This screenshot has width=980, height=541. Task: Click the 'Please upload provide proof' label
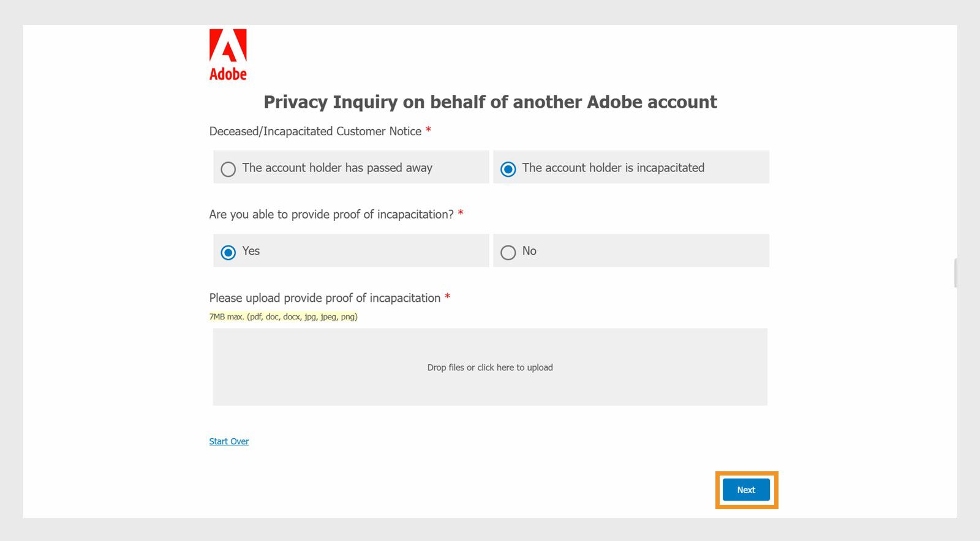click(x=325, y=298)
